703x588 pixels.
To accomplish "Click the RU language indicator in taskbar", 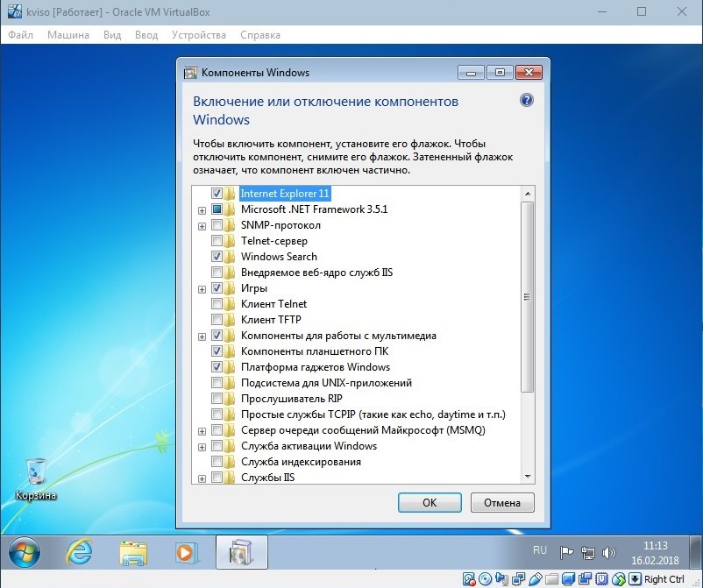I will click(x=540, y=550).
